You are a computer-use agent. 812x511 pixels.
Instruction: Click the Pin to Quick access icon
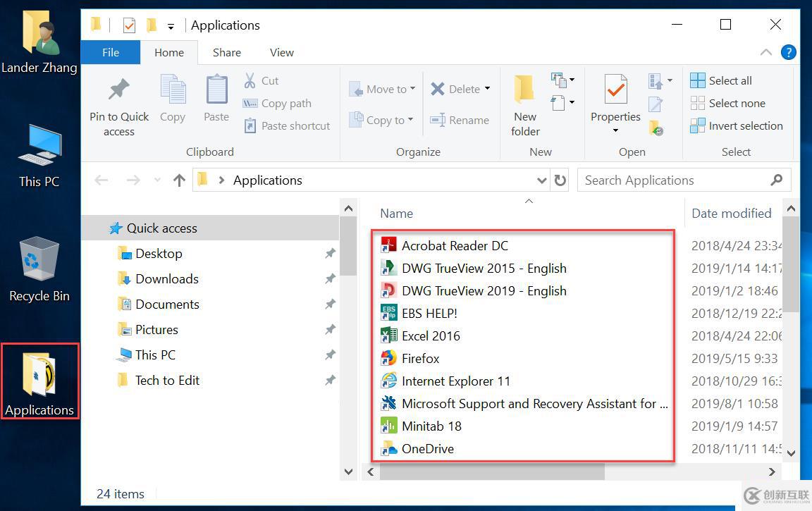[x=118, y=91]
